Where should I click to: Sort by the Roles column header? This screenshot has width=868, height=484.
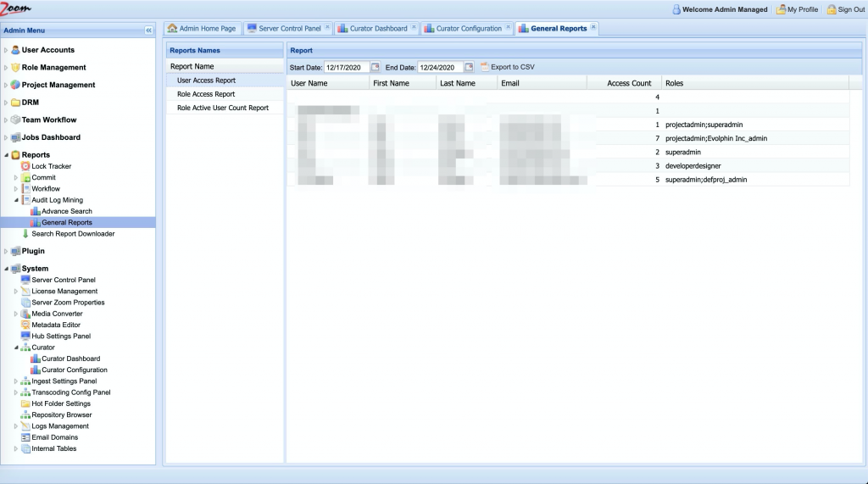pos(755,83)
